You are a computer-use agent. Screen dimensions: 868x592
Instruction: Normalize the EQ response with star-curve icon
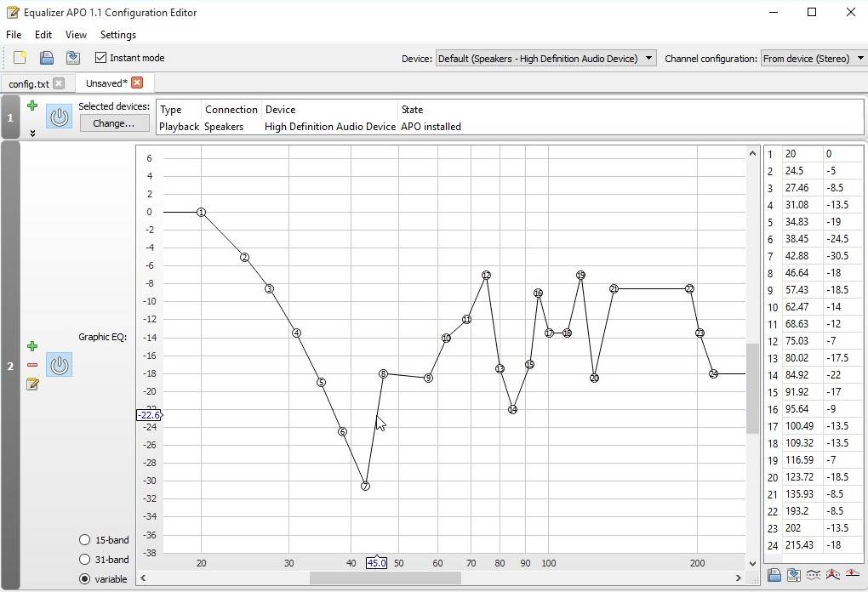832,575
